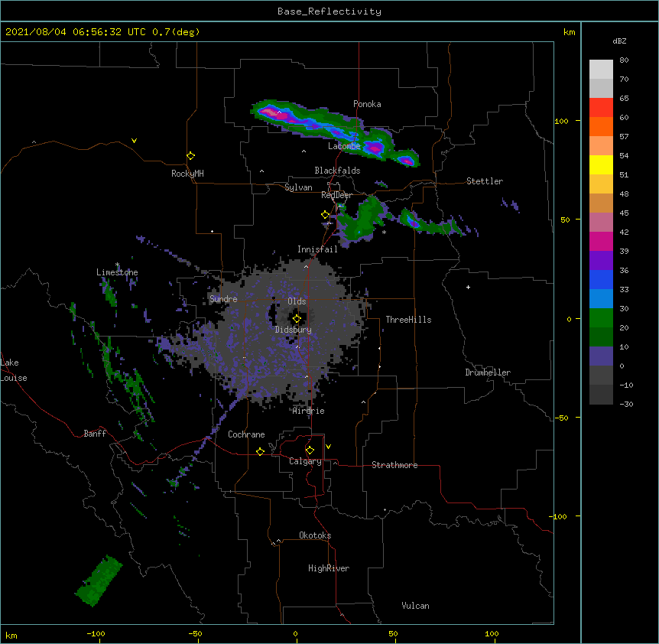The width and height of the screenshot is (659, 644).
Task: Click the dBZ legend heading
Action: [619, 41]
